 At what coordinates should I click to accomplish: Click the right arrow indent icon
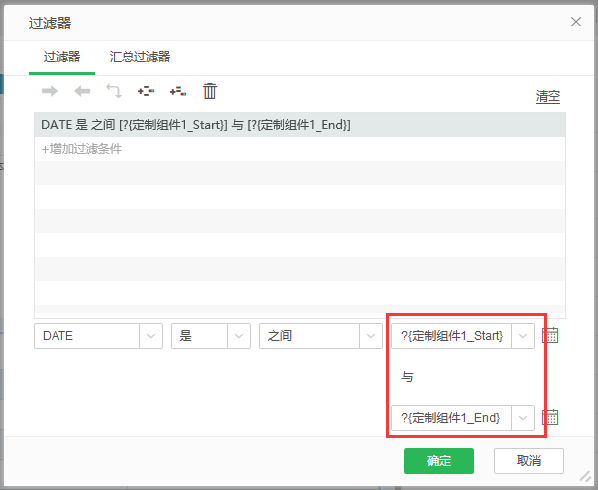point(50,91)
